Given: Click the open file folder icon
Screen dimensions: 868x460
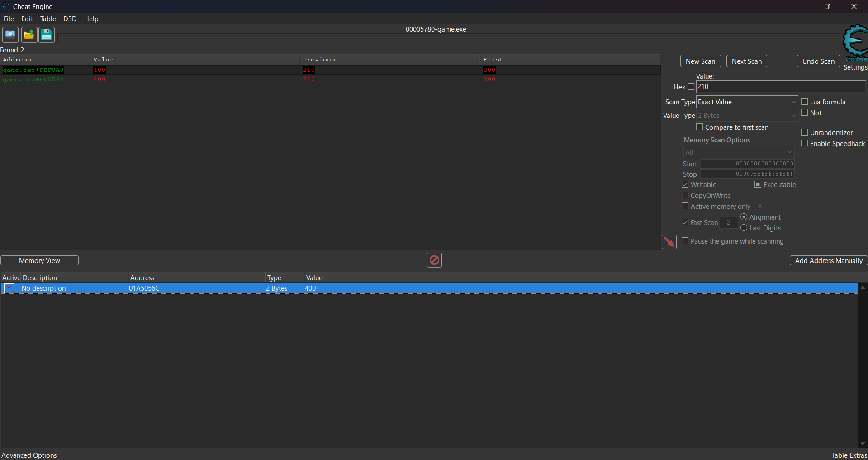Looking at the screenshot, I should pyautogui.click(x=29, y=35).
